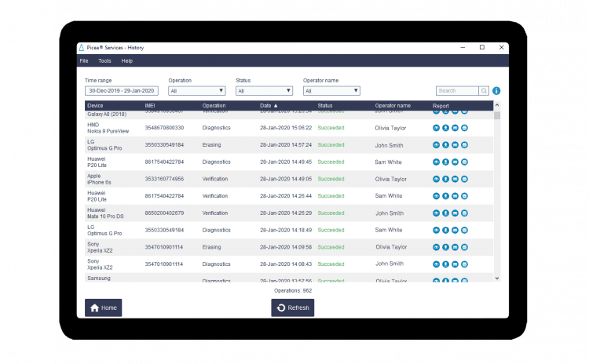
Task: Click IMEI cell 8650200402679
Action: click(x=164, y=213)
